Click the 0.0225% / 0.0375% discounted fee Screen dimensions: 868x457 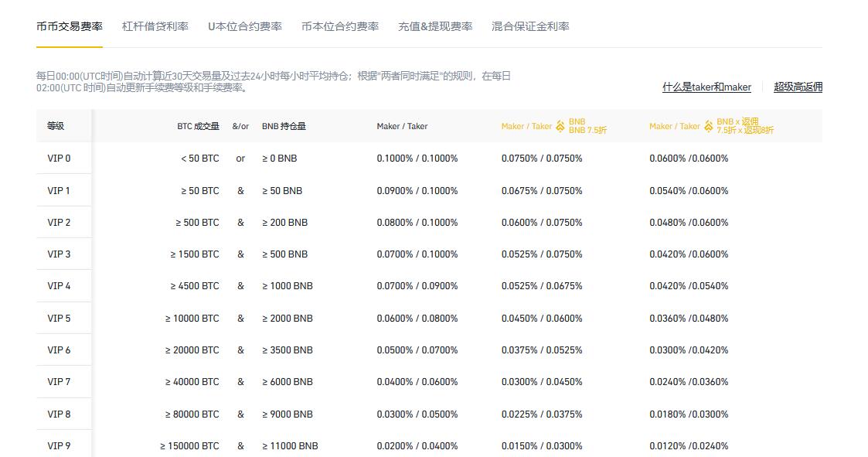(x=542, y=414)
